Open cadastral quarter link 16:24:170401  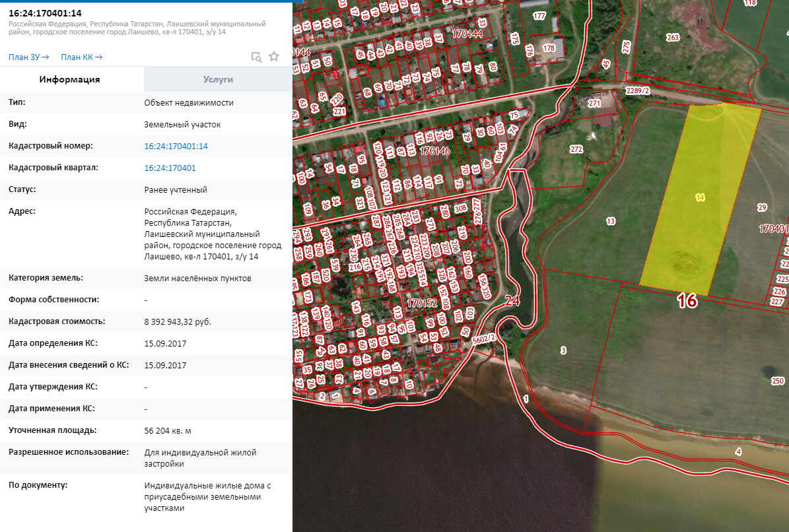tap(170, 168)
